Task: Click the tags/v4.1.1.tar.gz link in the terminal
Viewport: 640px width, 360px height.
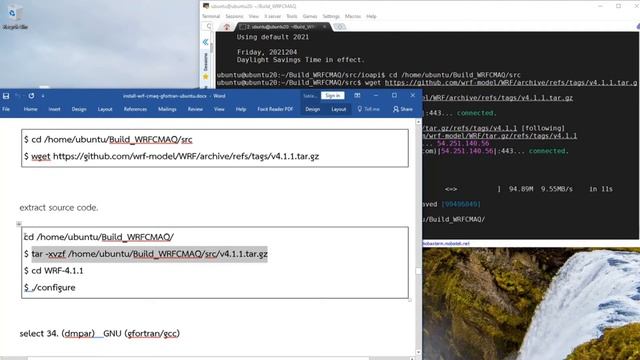Action: click(x=498, y=98)
